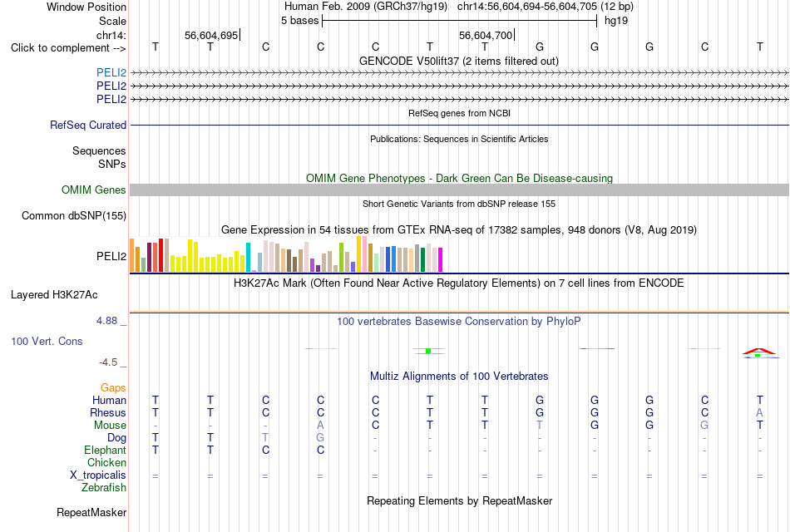Click the Publications track title
This screenshot has height=532, width=790.
tap(459, 139)
